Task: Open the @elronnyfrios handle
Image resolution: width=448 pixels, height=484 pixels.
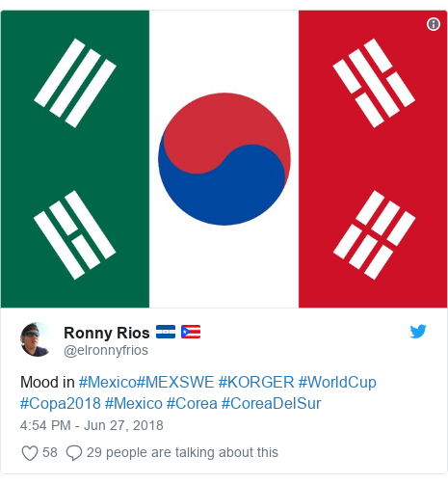Action: pos(106,350)
